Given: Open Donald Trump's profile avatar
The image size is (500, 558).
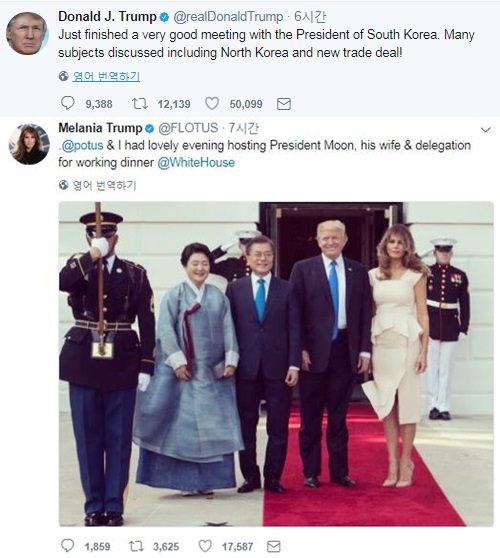Looking at the screenshot, I should (x=27, y=33).
